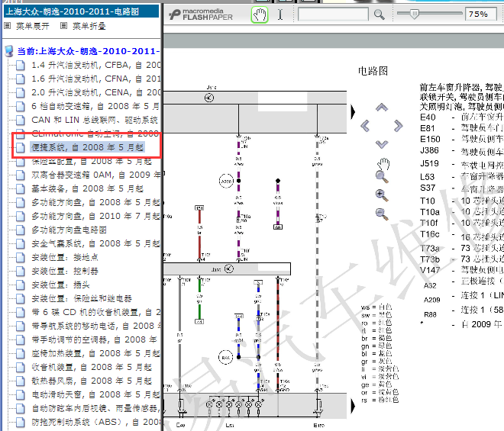Click the black triangle marker at diagram top right

(353, 112)
